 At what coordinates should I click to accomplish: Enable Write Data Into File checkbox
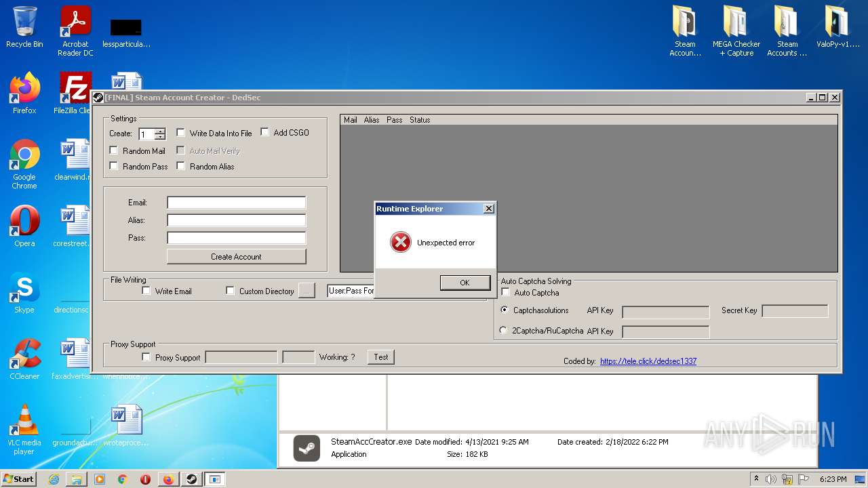(181, 133)
